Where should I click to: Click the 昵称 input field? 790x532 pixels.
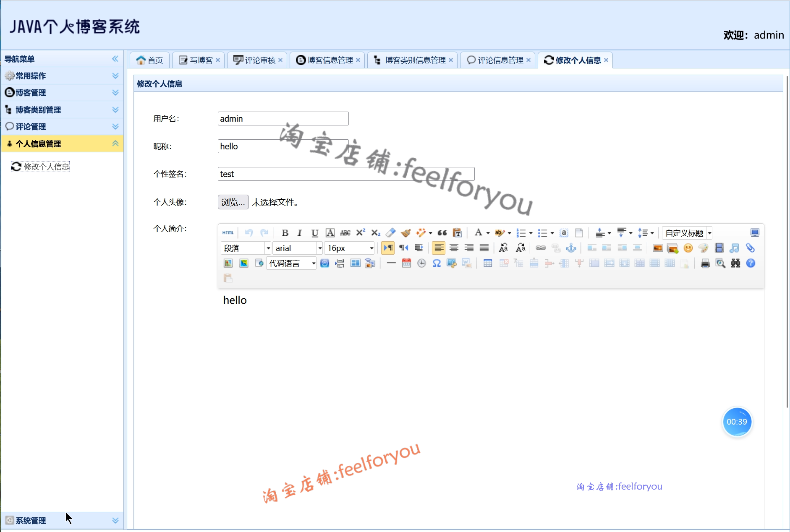click(283, 146)
